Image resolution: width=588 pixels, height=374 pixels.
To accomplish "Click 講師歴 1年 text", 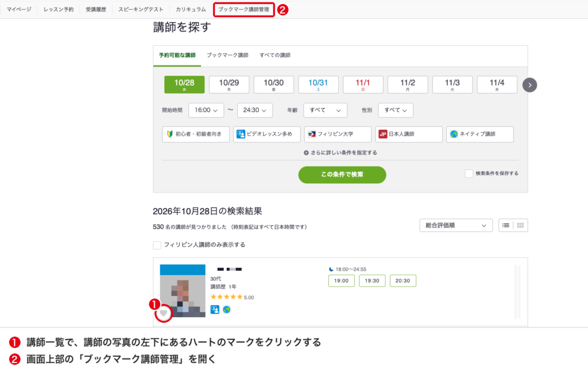I will click(223, 287).
